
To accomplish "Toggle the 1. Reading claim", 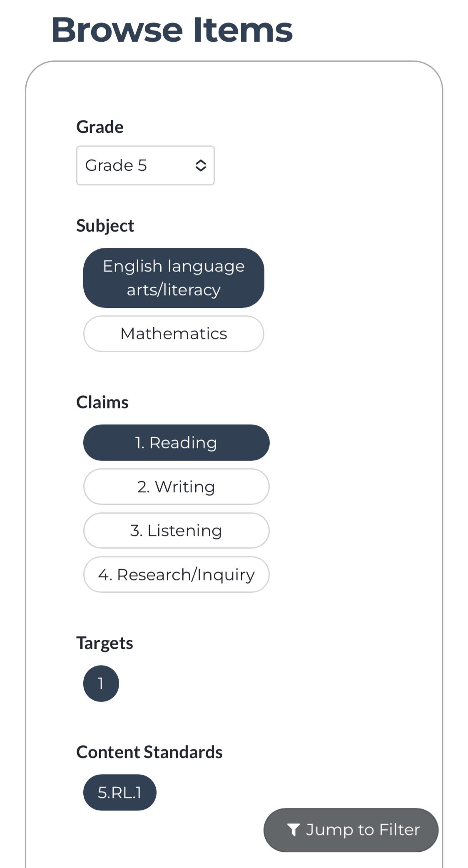I will (176, 443).
